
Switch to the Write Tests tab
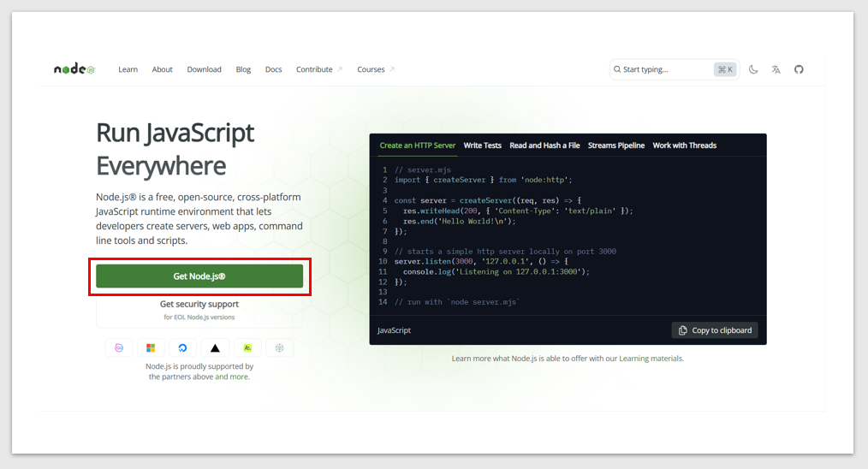482,145
